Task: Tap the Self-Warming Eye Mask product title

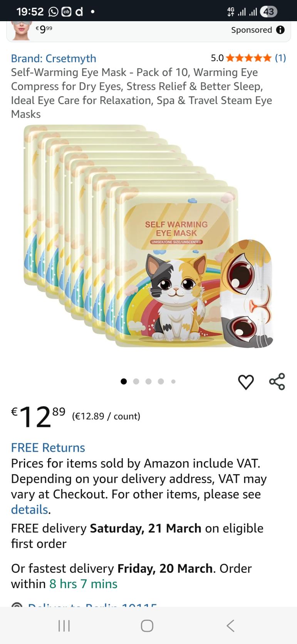Action: (x=141, y=93)
